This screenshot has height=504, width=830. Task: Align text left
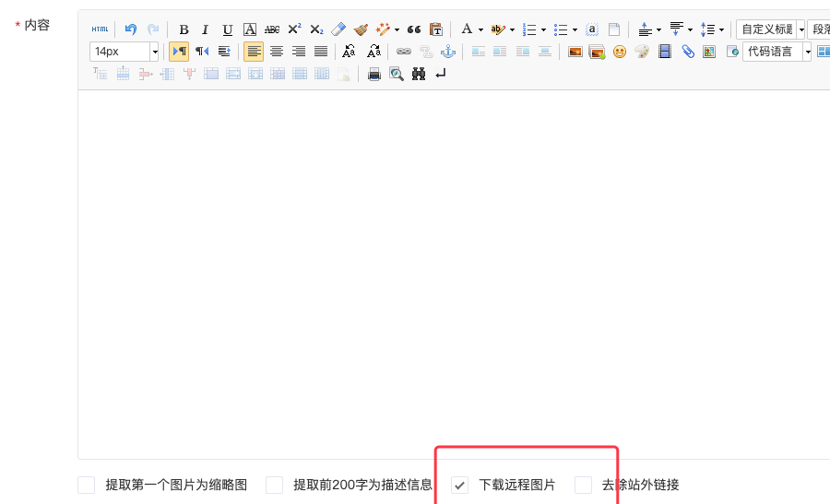(x=254, y=52)
